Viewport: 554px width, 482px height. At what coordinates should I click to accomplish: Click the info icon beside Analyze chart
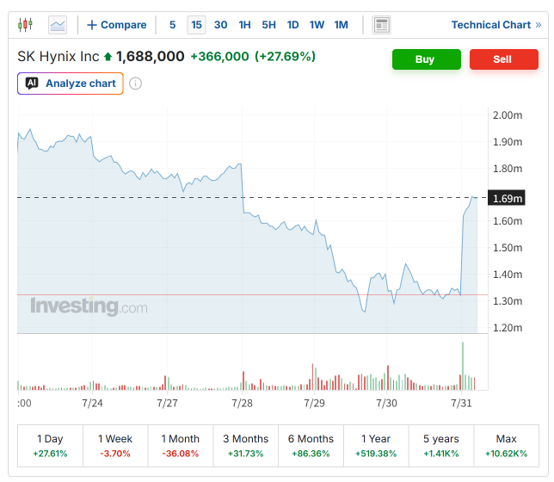(x=135, y=84)
